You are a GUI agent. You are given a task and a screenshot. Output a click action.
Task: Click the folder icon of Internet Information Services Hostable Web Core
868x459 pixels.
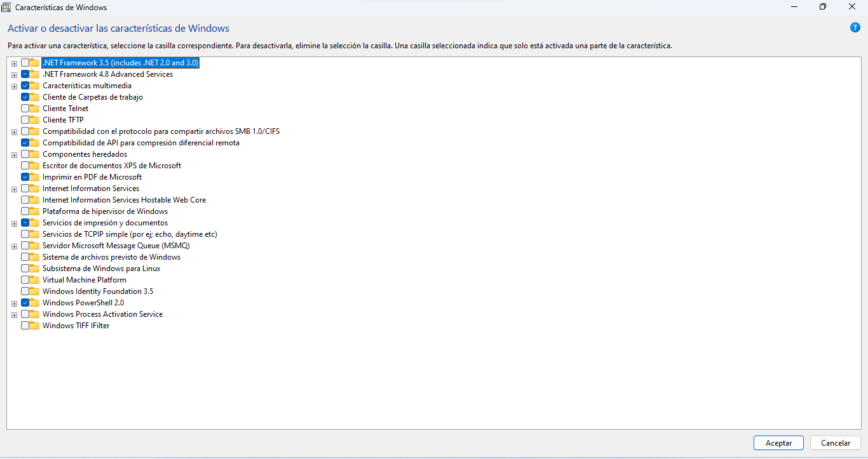click(34, 200)
